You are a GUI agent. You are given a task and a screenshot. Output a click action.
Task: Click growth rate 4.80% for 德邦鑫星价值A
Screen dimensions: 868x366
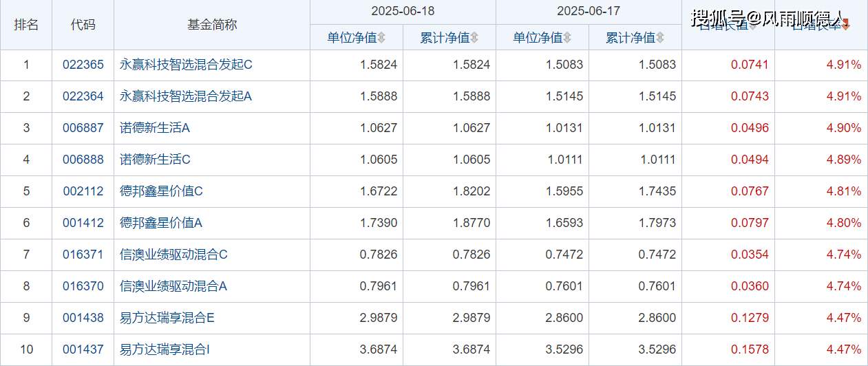[844, 223]
